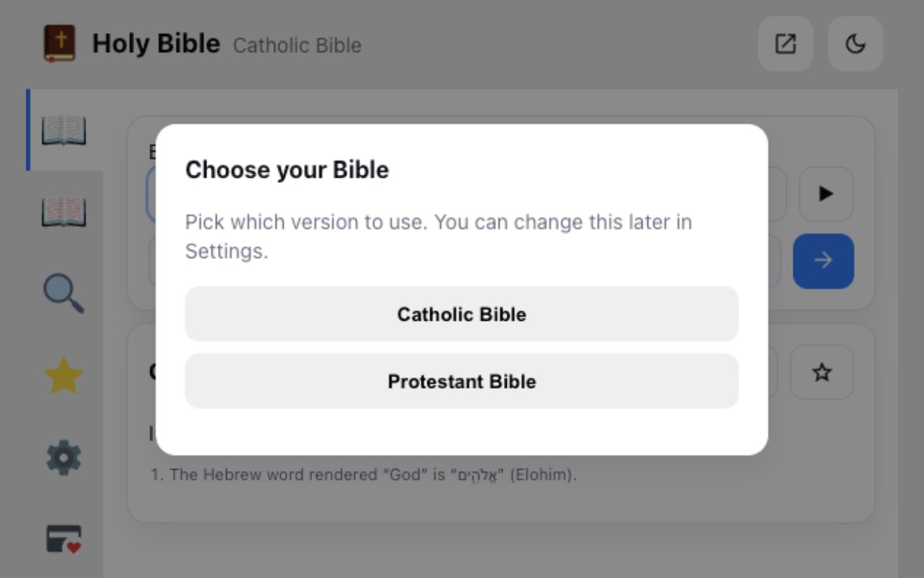Toggle the outlined star favorite button

822,373
